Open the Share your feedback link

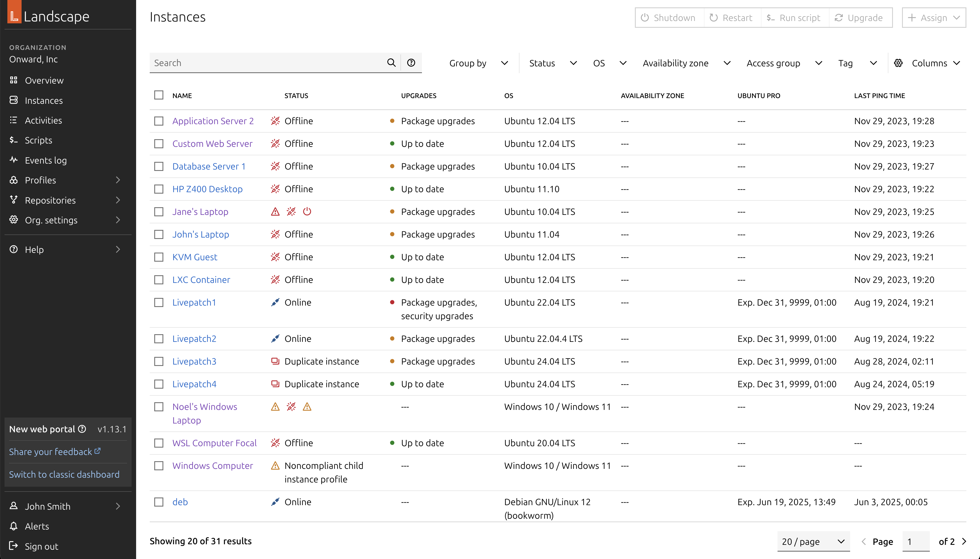[x=55, y=452]
